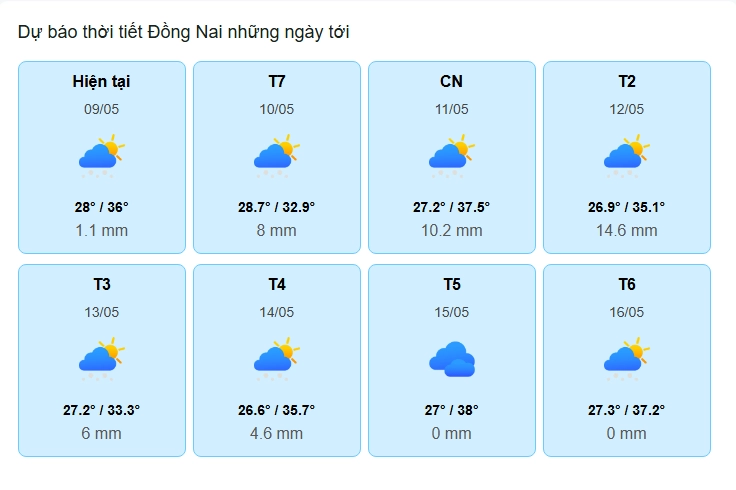Click the 16/05 date label
The image size is (736, 490).
point(626,312)
